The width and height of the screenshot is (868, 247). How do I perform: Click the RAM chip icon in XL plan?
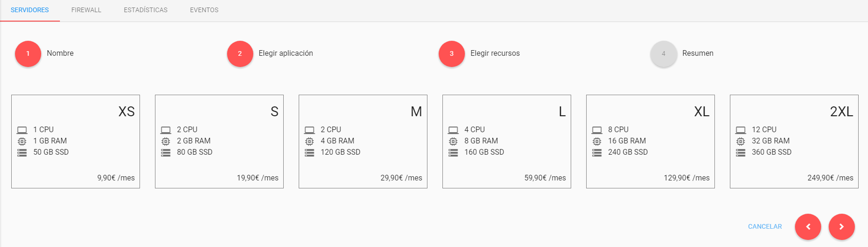click(597, 141)
